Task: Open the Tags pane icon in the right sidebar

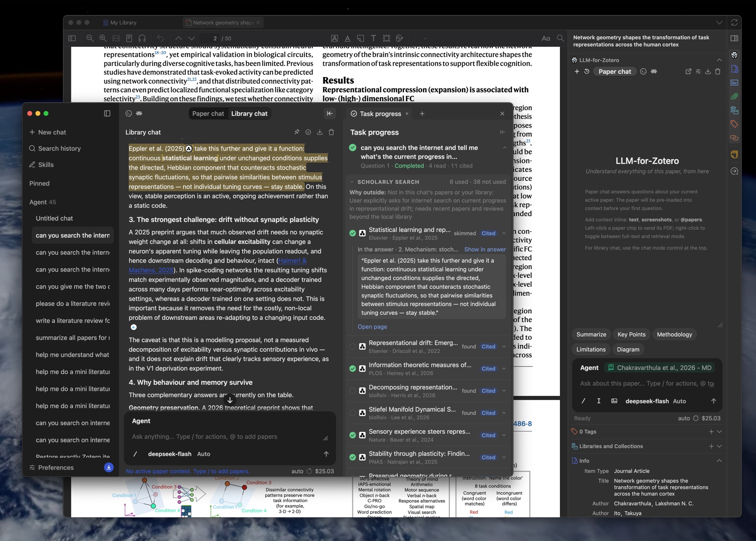Action: pyautogui.click(x=734, y=124)
